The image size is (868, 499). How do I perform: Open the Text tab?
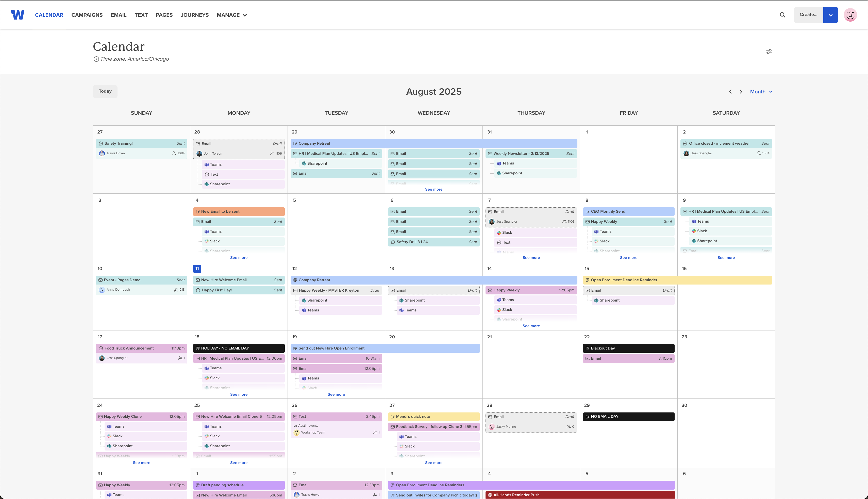(141, 15)
